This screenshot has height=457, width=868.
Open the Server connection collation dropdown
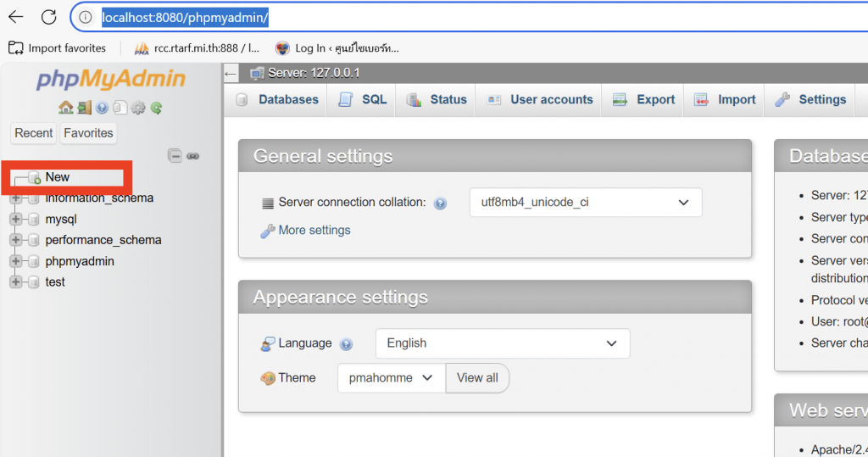pyautogui.click(x=585, y=203)
